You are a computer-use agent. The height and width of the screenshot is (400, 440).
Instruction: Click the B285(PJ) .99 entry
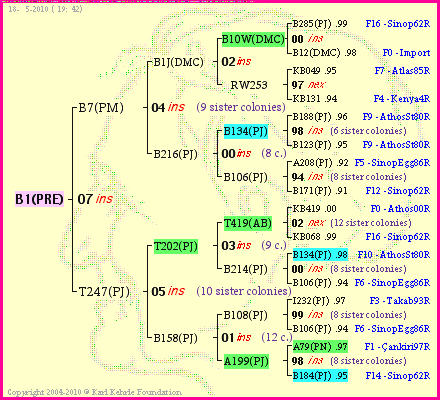[x=320, y=24]
